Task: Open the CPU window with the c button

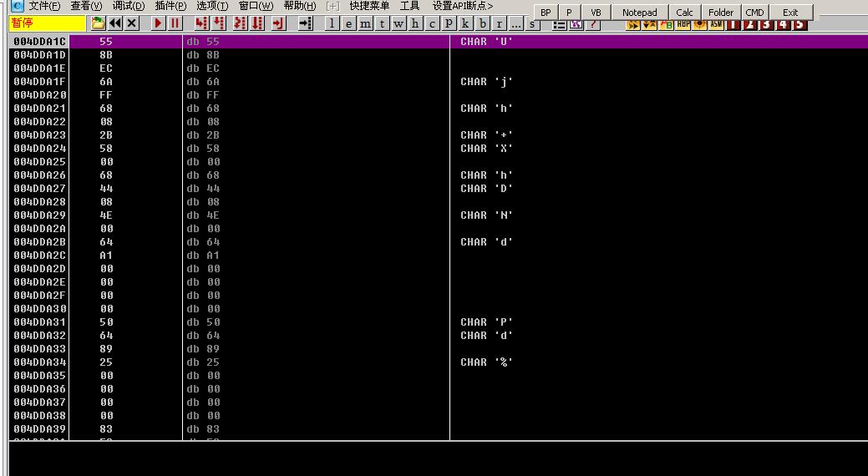Action: pyautogui.click(x=433, y=23)
